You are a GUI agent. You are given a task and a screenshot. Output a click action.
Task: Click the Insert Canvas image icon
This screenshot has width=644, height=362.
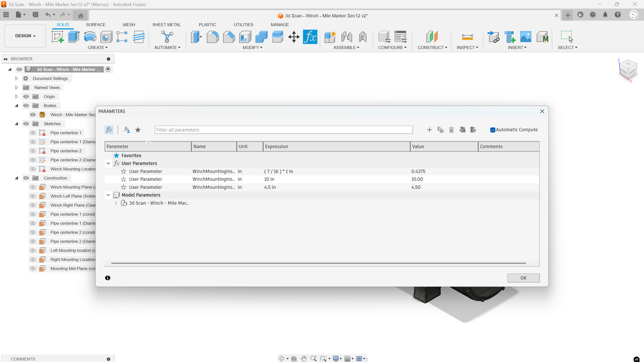[x=525, y=37]
